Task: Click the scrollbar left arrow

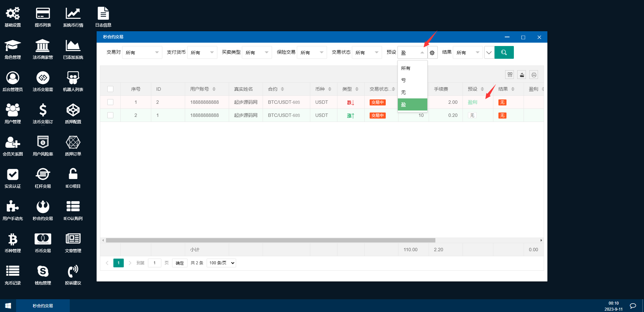Action: pyautogui.click(x=103, y=240)
